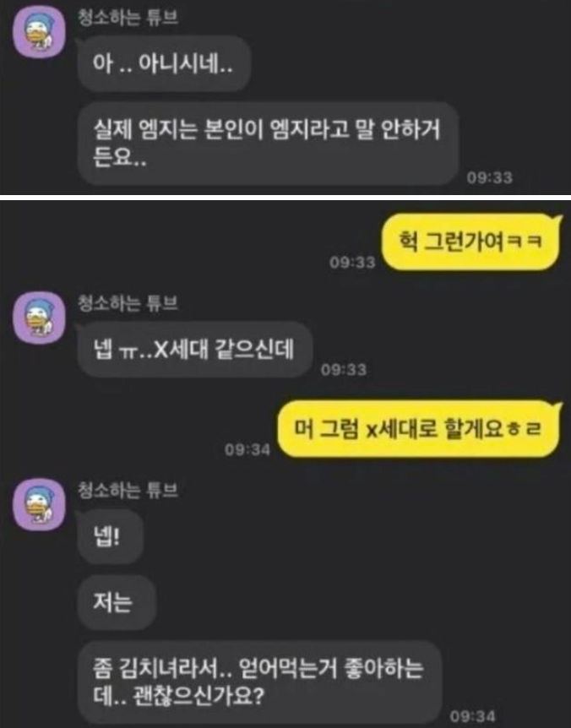Click the bottom 청소하는 튜브 sender name

(x=128, y=490)
